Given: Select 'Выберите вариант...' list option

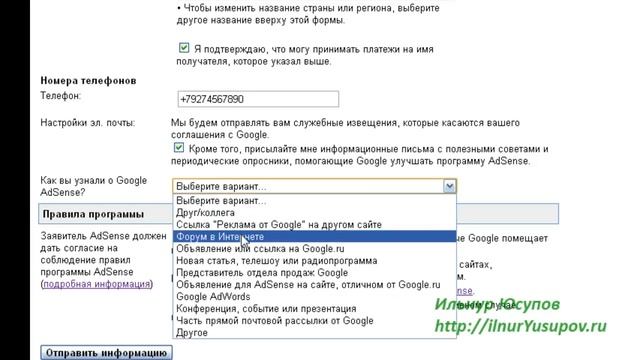Looking at the screenshot, I should point(314,201).
